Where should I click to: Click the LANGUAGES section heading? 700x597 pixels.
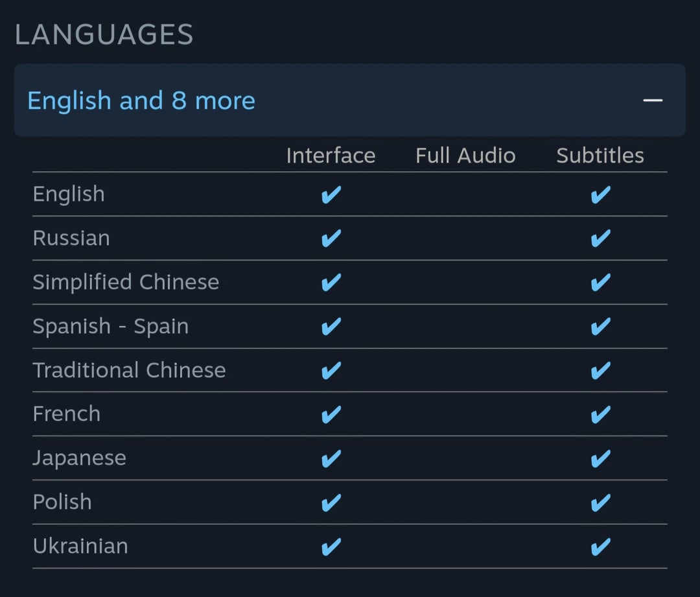click(104, 35)
